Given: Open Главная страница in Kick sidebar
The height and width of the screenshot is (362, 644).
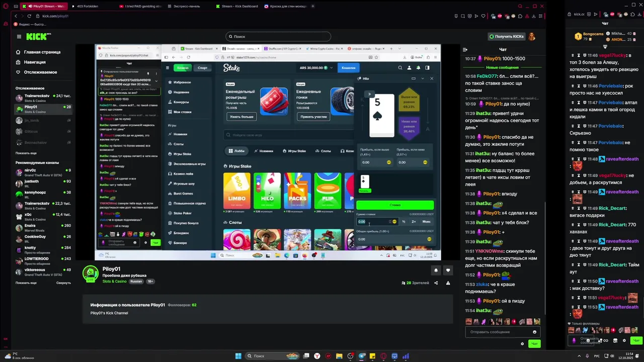Looking at the screenshot, I should point(42,52).
